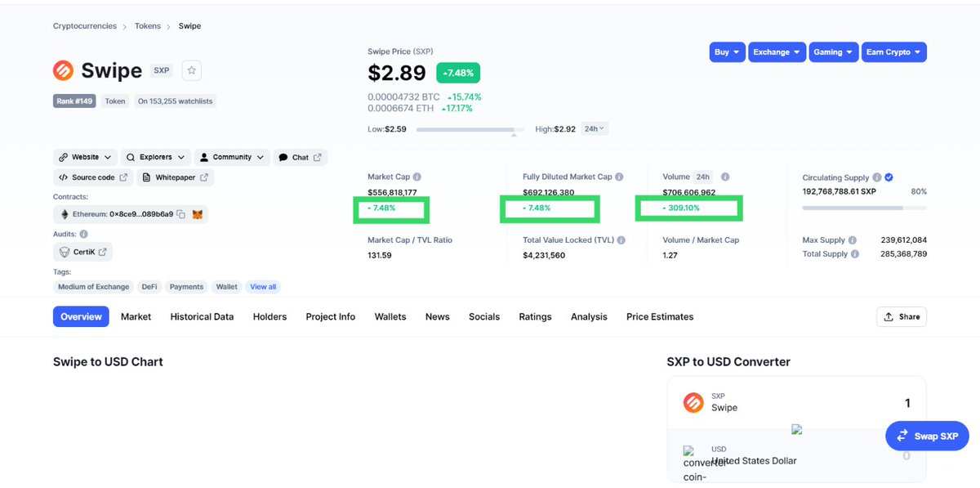Open the Source code link
Viewport: 980px width, 488px height.
click(94, 177)
